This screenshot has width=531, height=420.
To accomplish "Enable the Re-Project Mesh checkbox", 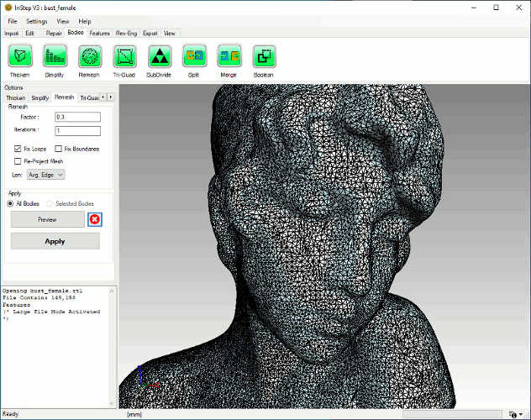I will pyautogui.click(x=18, y=160).
